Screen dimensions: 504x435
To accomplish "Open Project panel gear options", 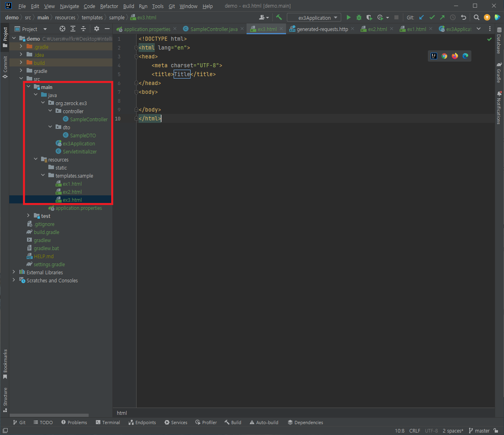I will (x=97, y=29).
